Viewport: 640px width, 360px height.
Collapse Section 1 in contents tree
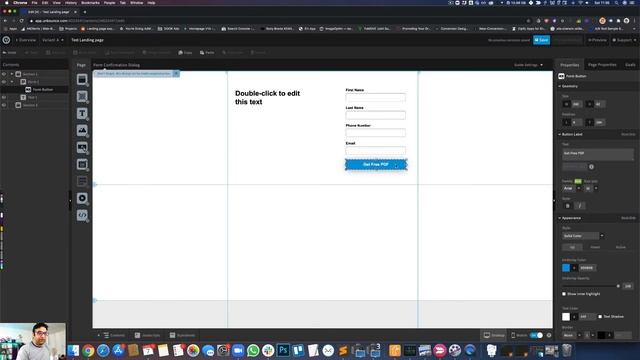12,74
